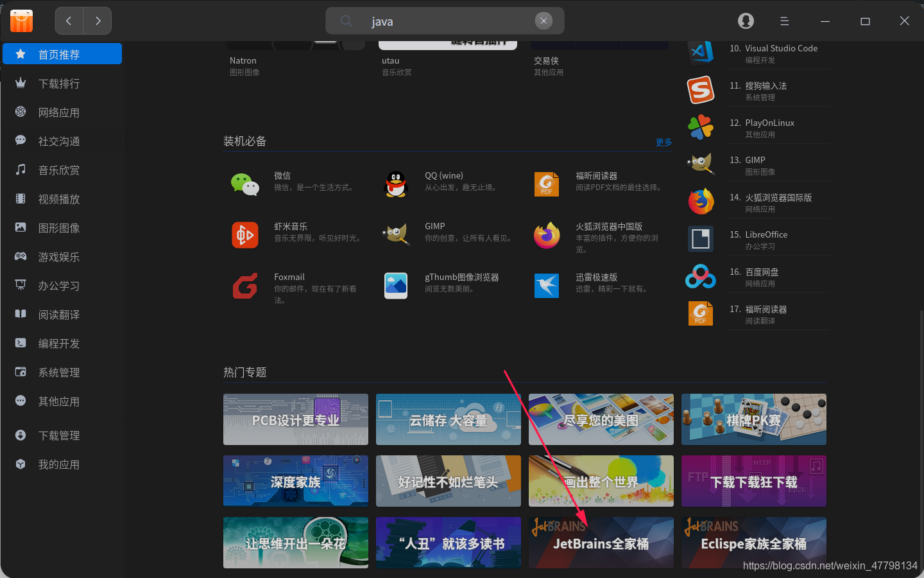Open the 画出整个世界 topic banner
This screenshot has width=924, height=578.
point(601,481)
